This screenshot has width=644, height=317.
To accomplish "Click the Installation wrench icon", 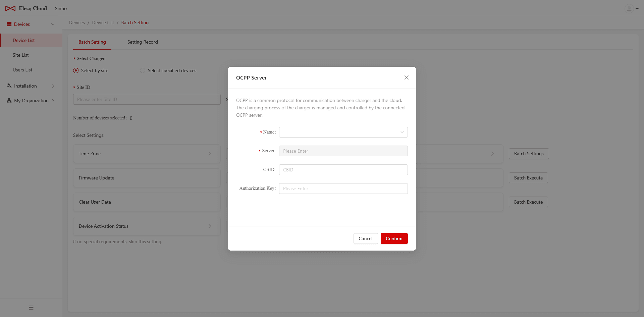I will (9, 86).
